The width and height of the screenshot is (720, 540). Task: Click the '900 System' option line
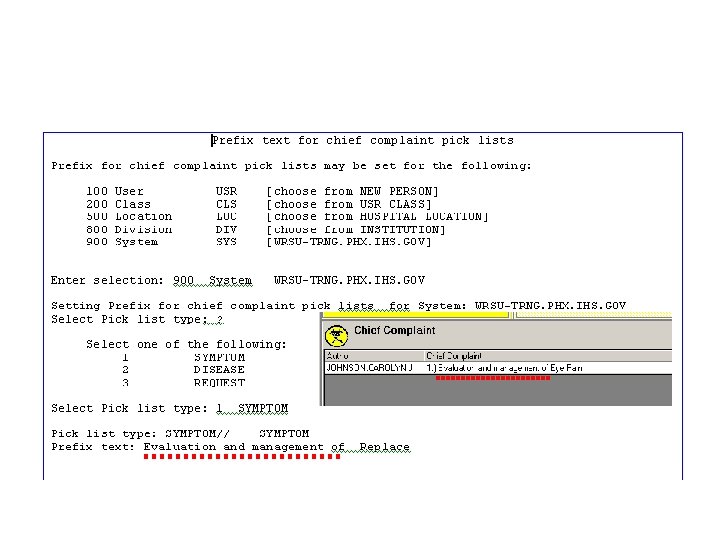tap(122, 242)
